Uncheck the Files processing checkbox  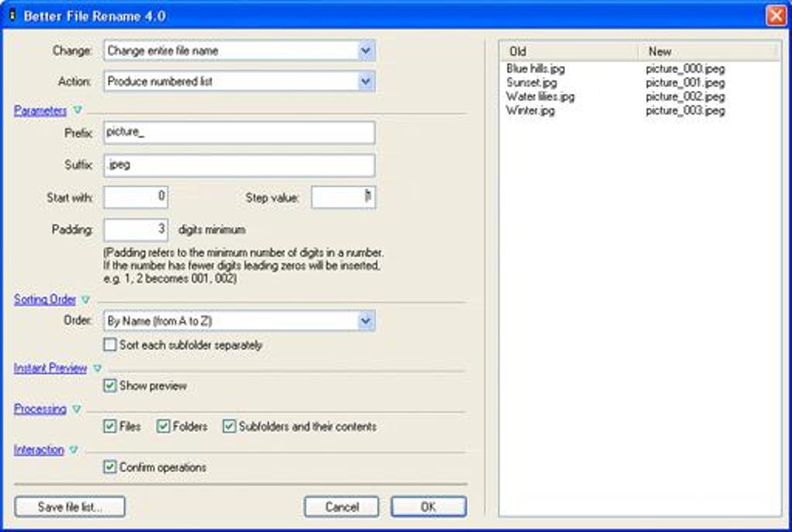pos(109,426)
